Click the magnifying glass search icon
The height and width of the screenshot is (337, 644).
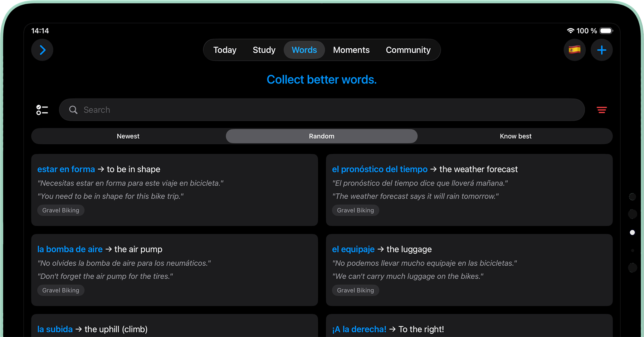73,110
